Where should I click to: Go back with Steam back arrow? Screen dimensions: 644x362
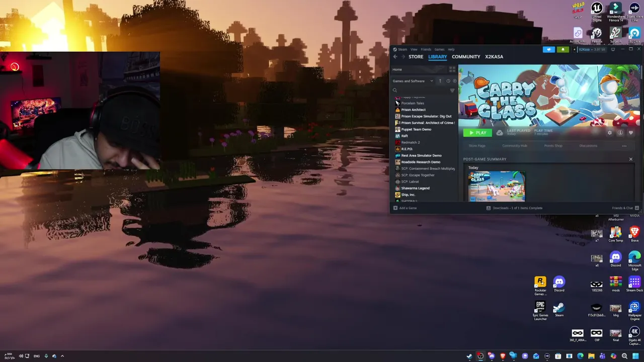pos(395,57)
